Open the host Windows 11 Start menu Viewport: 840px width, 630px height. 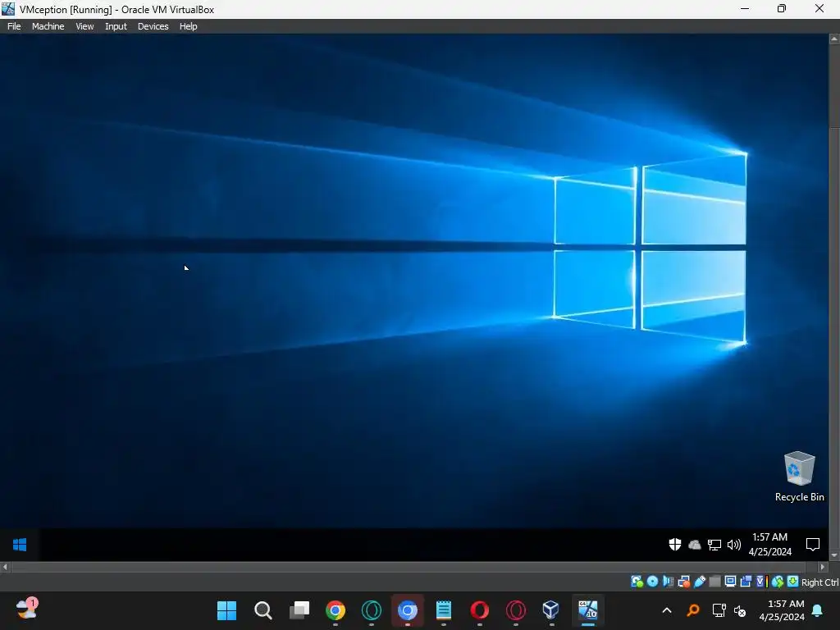click(226, 610)
